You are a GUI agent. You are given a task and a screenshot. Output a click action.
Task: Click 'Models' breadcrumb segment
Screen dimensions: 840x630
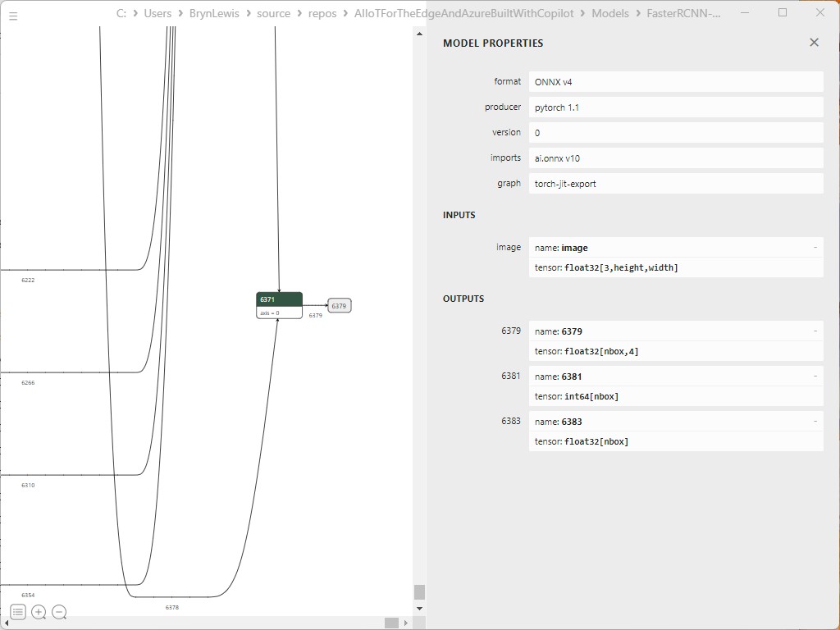coord(609,14)
